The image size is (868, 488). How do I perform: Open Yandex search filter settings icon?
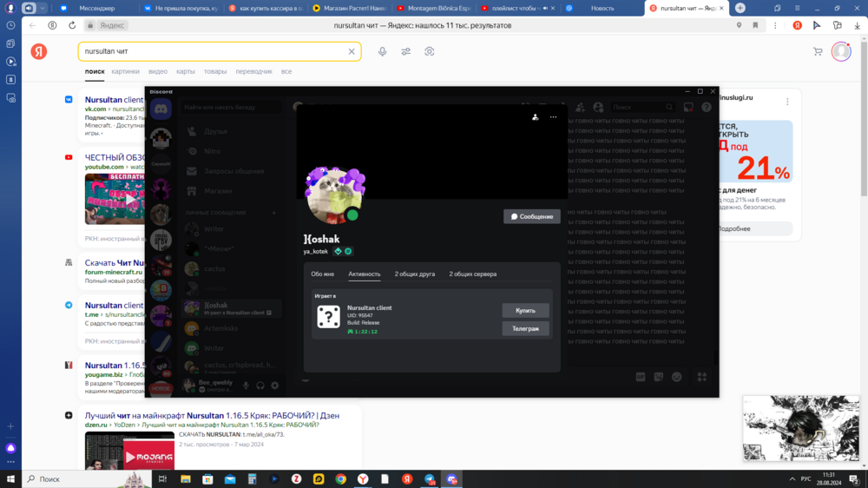(x=405, y=51)
